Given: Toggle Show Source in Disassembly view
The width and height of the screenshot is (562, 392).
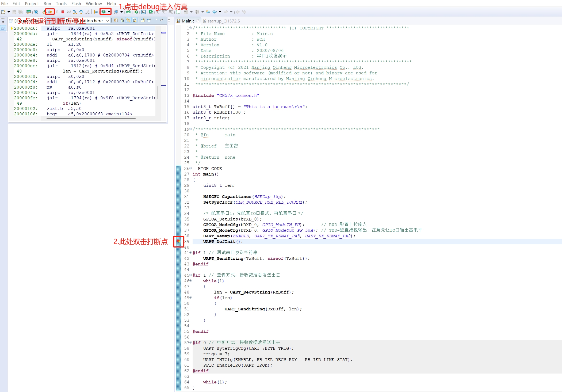Looking at the screenshot, I should (135, 20).
